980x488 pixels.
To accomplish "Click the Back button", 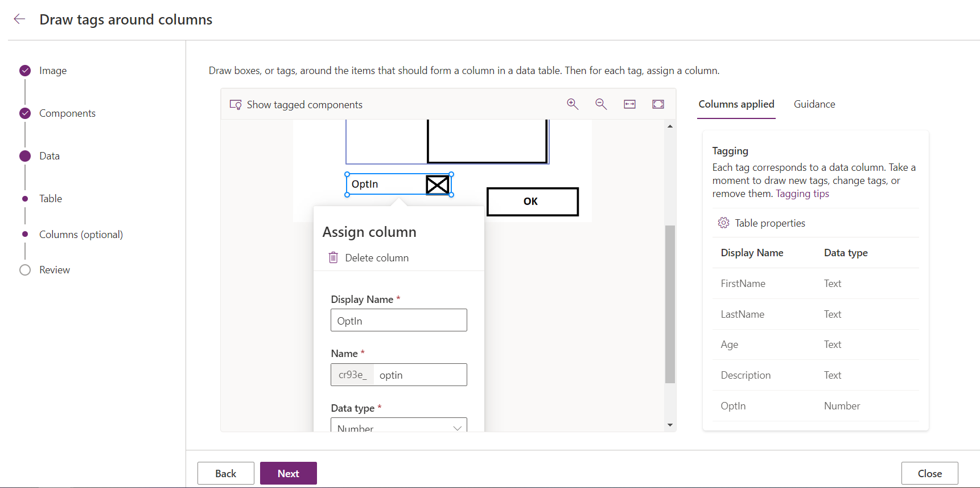I will pos(226,473).
